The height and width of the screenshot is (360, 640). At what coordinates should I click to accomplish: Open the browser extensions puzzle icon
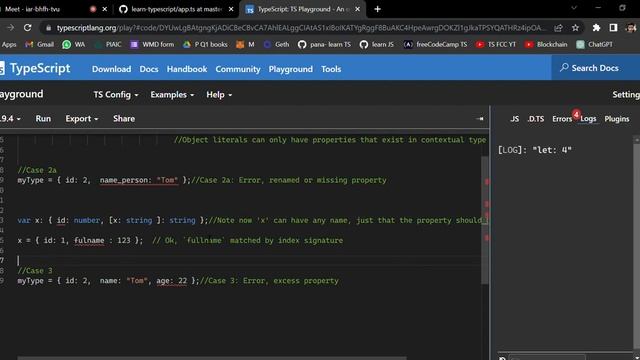tap(596, 28)
